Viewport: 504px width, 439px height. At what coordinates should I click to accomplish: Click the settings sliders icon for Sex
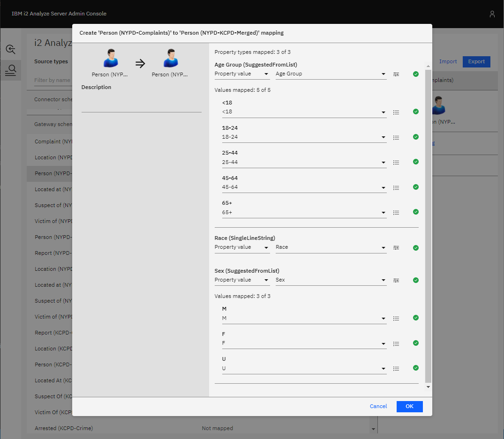[396, 280]
